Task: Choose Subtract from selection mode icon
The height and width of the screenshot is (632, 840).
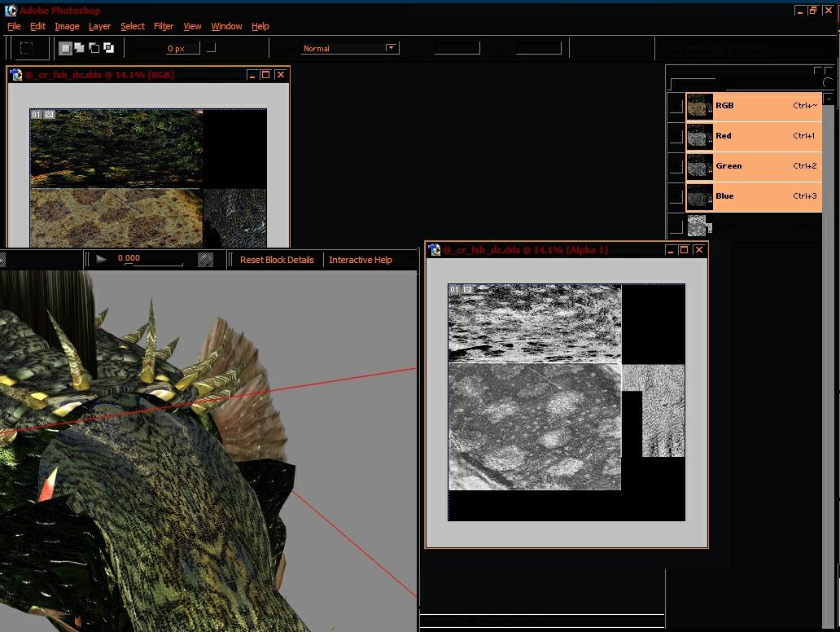Action: point(94,48)
